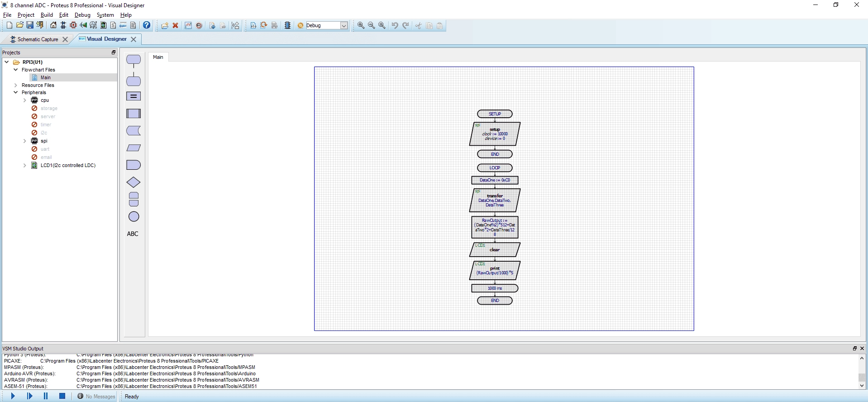Float the Projects panel
This screenshot has width=868, height=402.
pos(114,53)
